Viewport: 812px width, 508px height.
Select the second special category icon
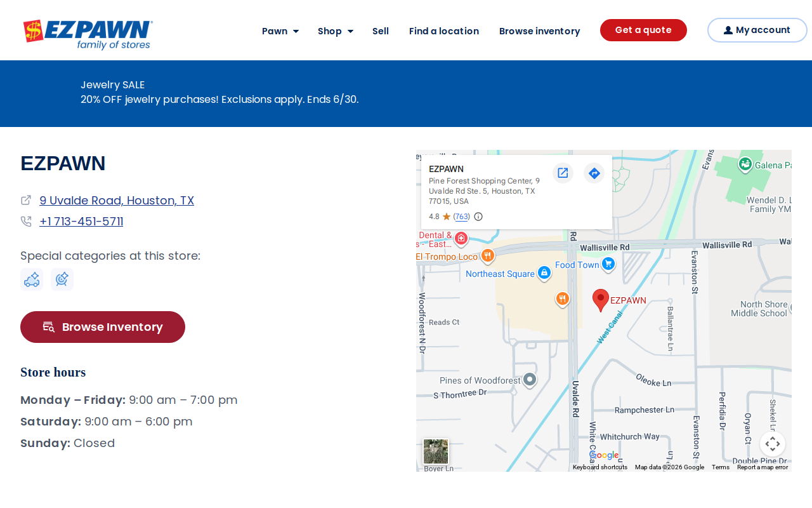(62, 279)
